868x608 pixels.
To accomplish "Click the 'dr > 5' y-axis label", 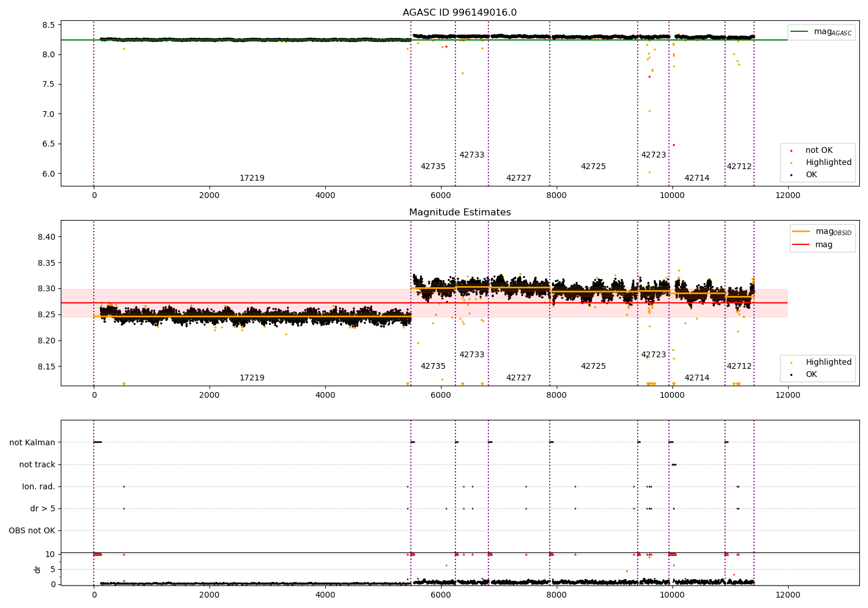I will tap(43, 509).
